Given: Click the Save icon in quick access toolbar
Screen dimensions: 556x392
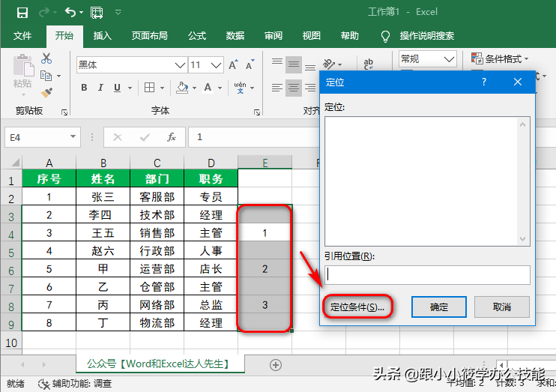Looking at the screenshot, I should (x=22, y=13).
